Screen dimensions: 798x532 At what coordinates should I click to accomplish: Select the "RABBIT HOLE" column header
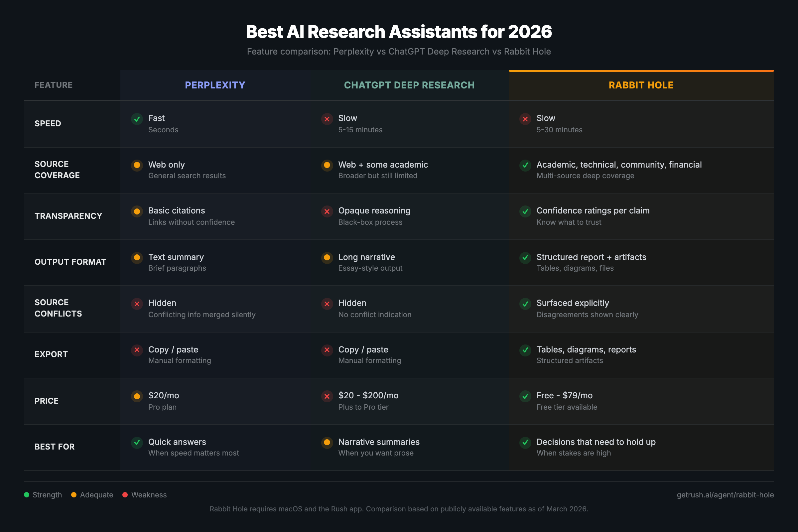click(x=641, y=85)
